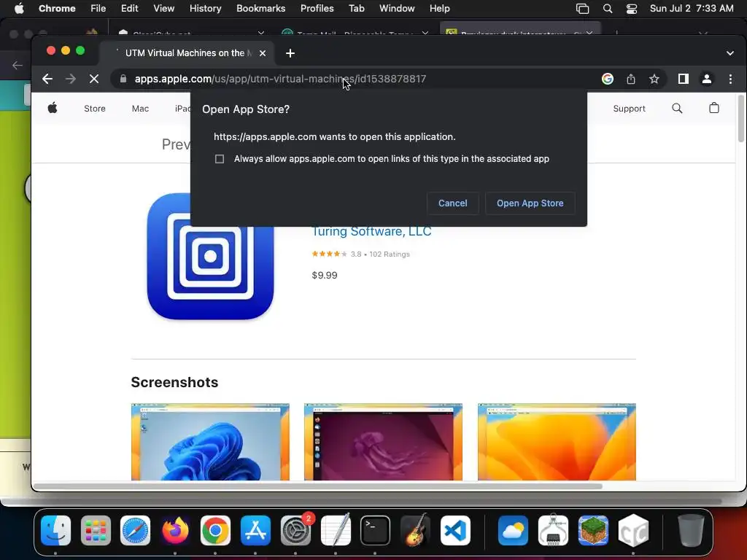This screenshot has width=747, height=560.
Task: Open Ubuntu jellyfish screenshot thumbnail
Action: 383,442
